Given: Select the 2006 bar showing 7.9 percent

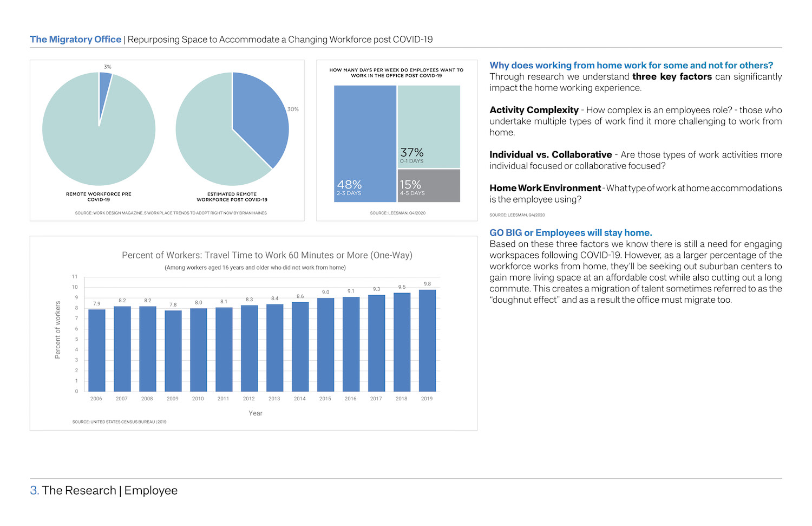Looking at the screenshot, I should tap(96, 350).
